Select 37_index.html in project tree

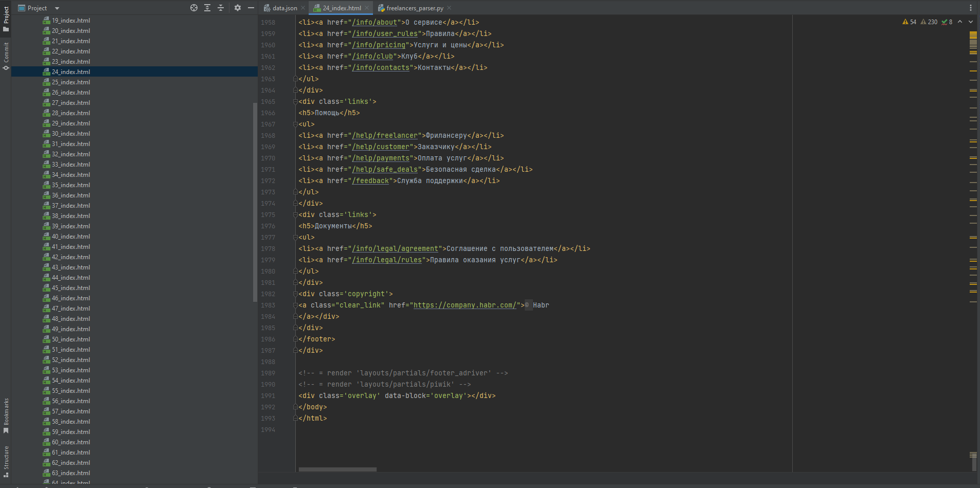click(x=70, y=206)
